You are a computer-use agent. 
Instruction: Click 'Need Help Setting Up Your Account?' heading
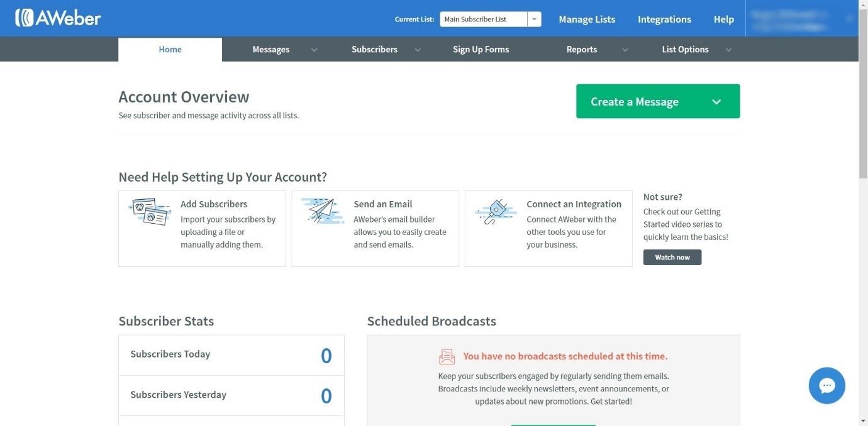(223, 177)
